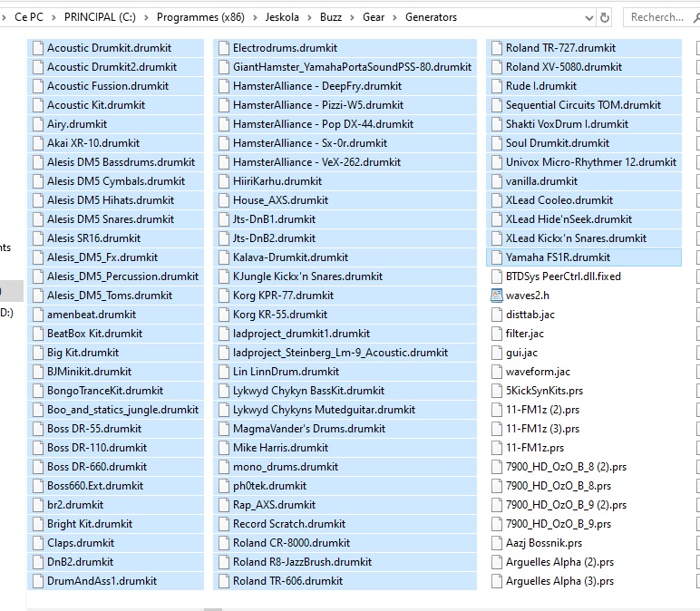The height and width of the screenshot is (611, 700).
Task: Click the Ce PC breadcrumb
Action: coord(29,17)
